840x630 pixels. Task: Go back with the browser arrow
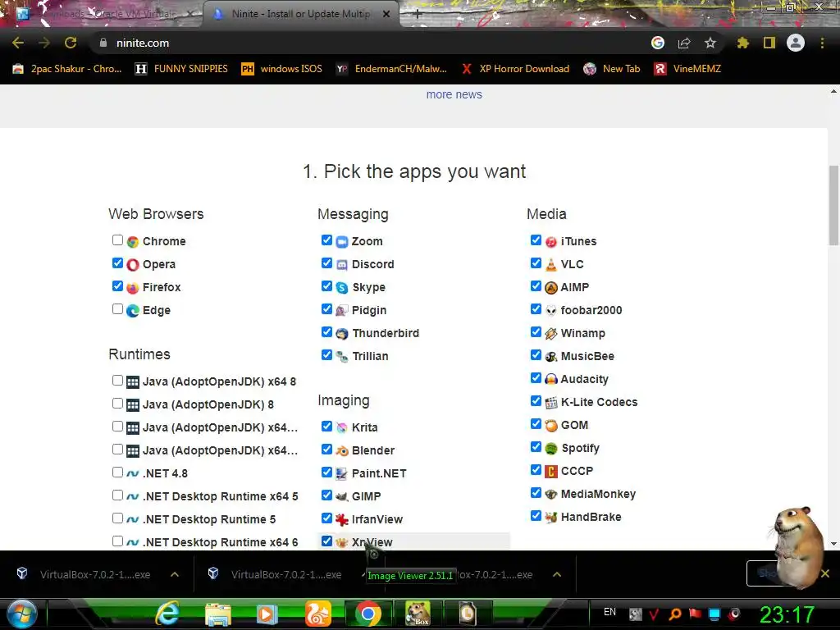coord(18,43)
